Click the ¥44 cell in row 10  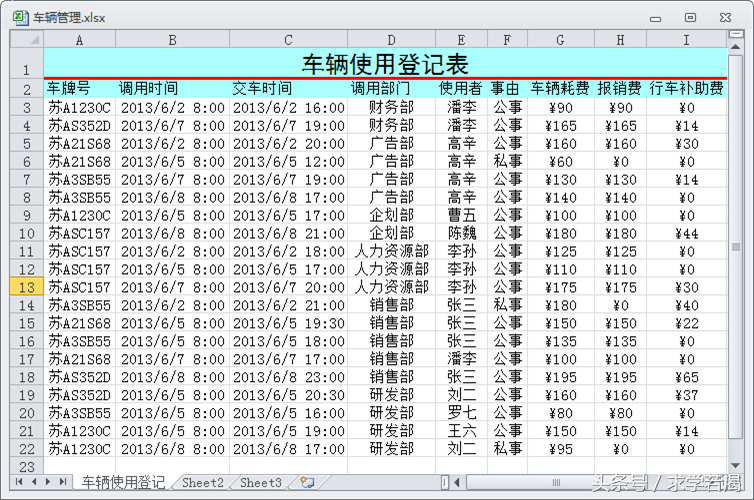[687, 233]
